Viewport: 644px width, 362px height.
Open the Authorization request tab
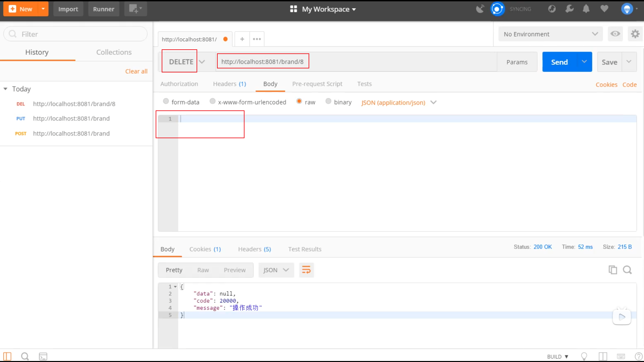(179, 84)
